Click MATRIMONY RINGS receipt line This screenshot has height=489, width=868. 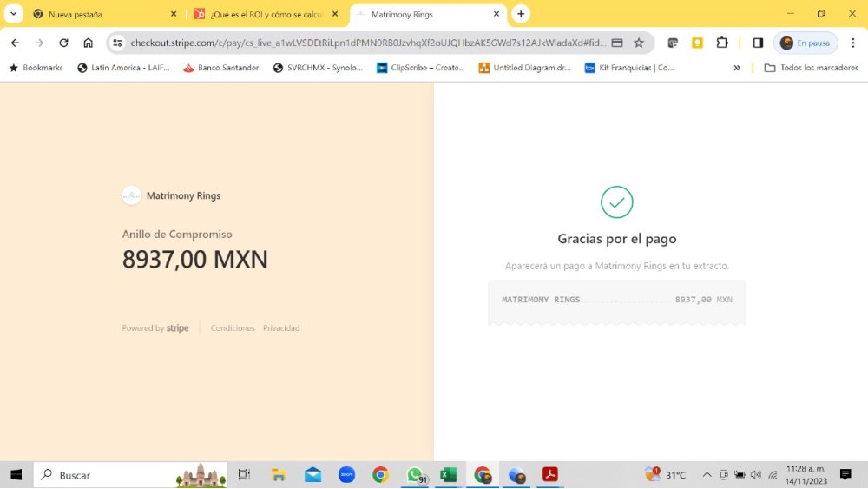pyautogui.click(x=616, y=300)
